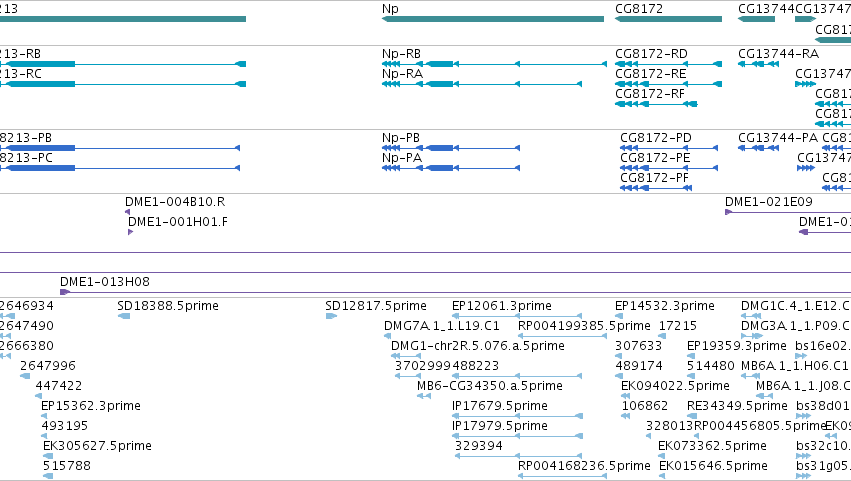Click the EK015646.5prime EST label

pos(713,466)
